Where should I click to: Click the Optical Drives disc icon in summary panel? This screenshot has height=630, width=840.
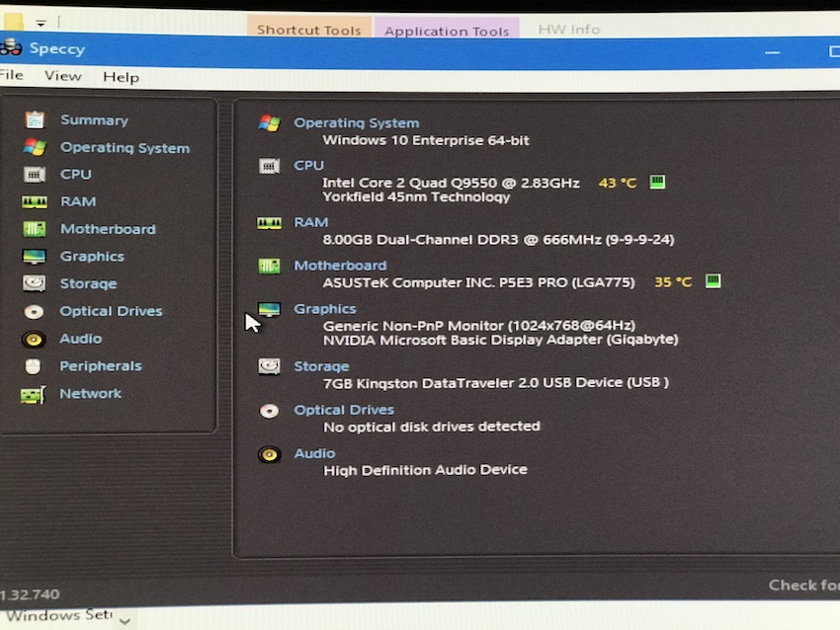[269, 411]
